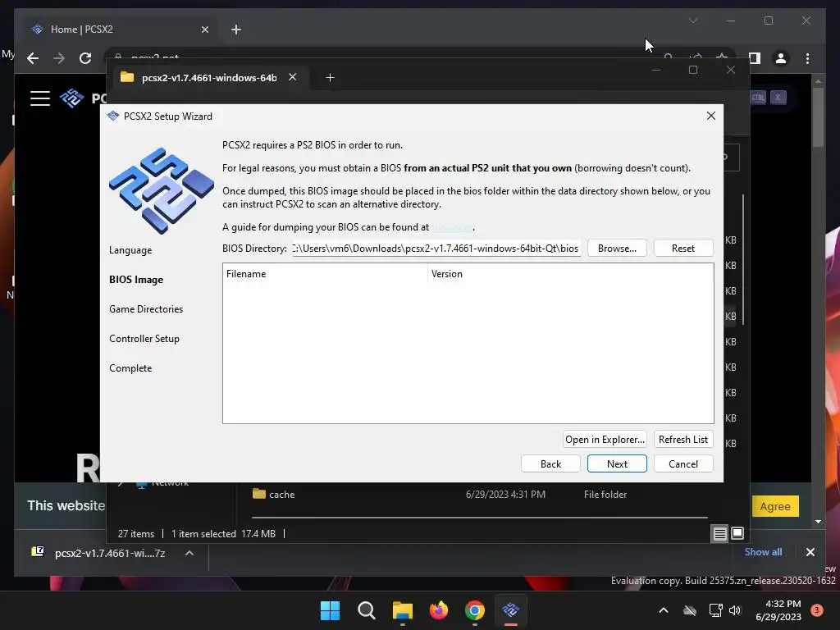The image size is (840, 630).
Task: Select the Home | PCSX2 browser tab
Action: point(121,30)
